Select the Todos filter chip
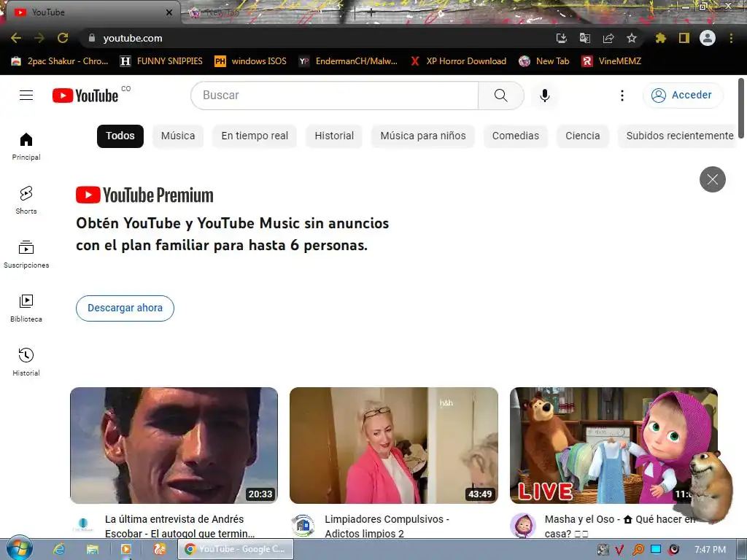747x560 pixels. [120, 136]
